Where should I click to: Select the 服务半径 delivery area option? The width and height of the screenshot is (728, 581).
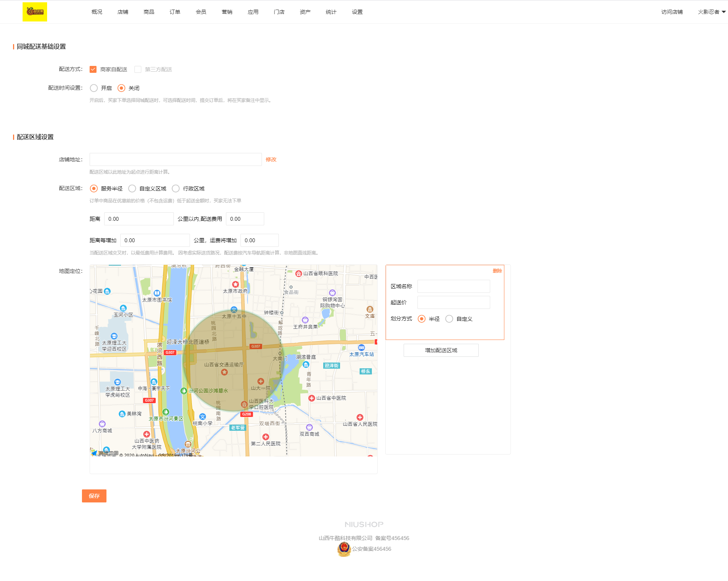pos(94,189)
